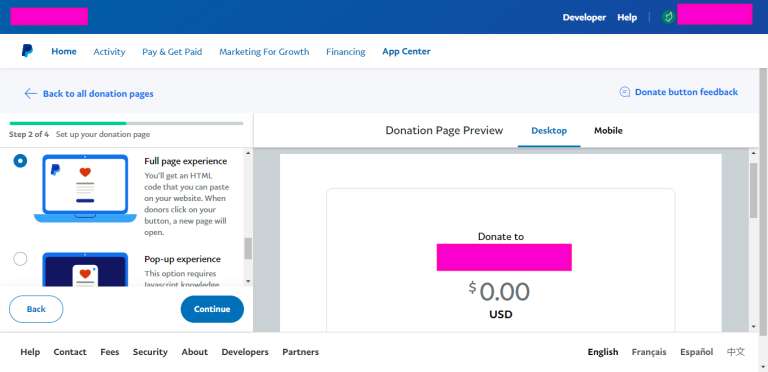Open the Activity menu item

(109, 51)
